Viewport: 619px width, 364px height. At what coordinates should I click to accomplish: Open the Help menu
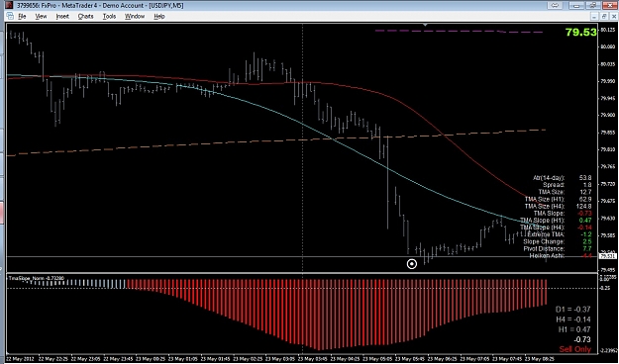click(x=159, y=16)
